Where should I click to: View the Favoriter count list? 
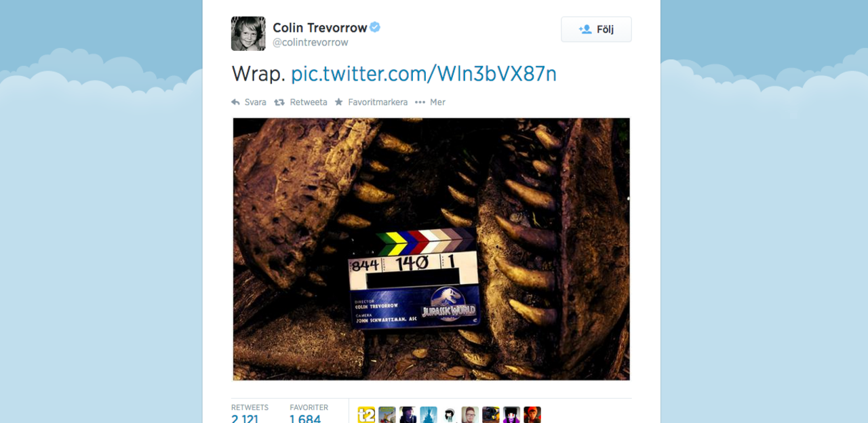pos(309,414)
